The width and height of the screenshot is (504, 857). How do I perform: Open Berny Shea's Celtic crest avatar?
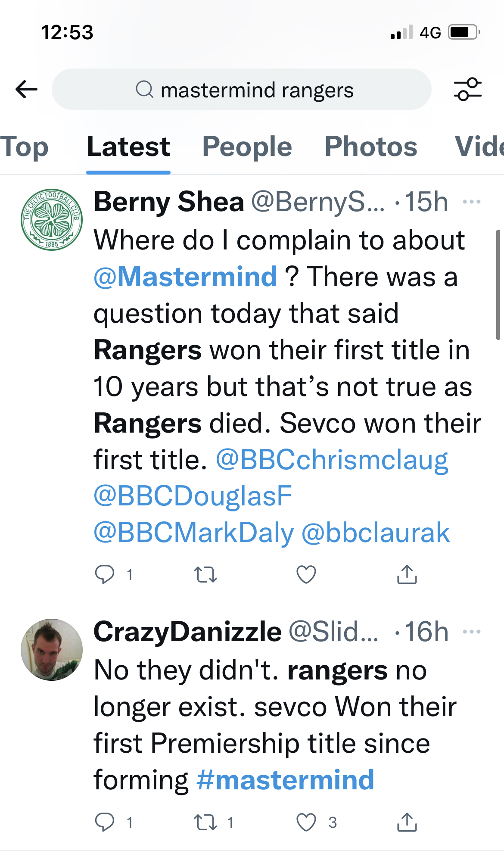(x=52, y=220)
